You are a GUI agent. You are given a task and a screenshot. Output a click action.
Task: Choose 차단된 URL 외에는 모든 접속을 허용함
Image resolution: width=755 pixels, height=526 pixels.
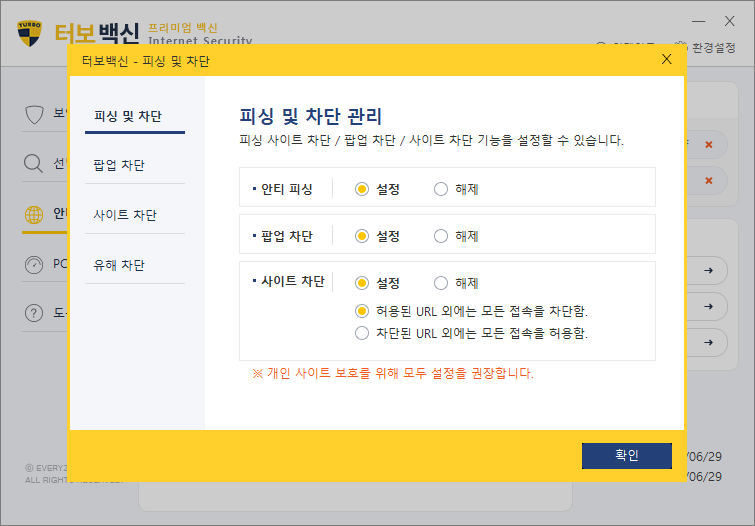coord(362,333)
